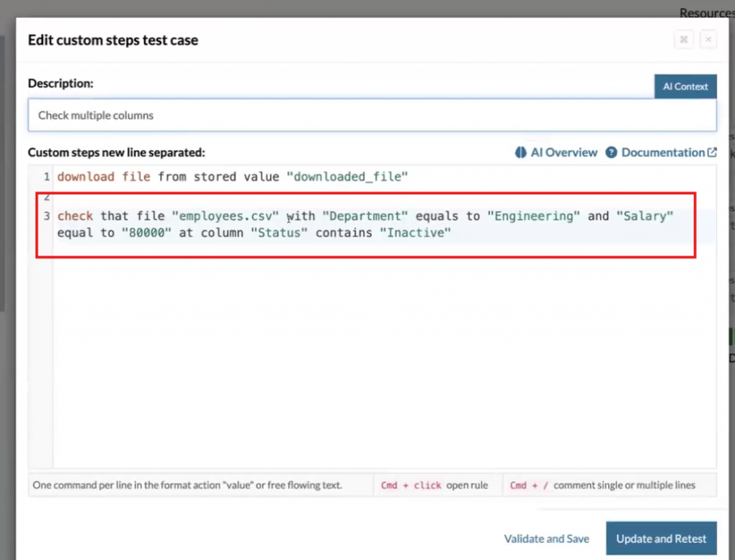
Task: Click the "downloaded_file" string in line 1
Action: (347, 176)
